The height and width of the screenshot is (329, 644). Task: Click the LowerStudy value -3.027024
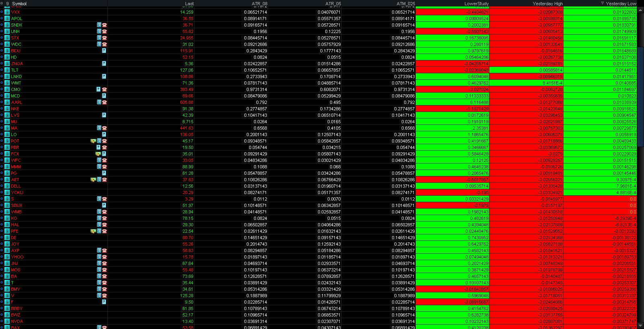click(x=478, y=89)
